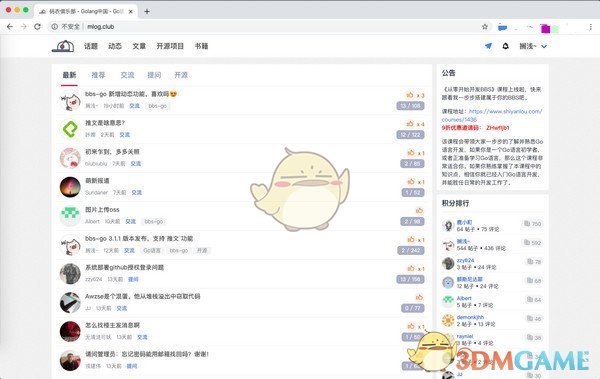600x379 pixels.
Task: Click the bbs-go tag on first post
Action: [x=158, y=106]
